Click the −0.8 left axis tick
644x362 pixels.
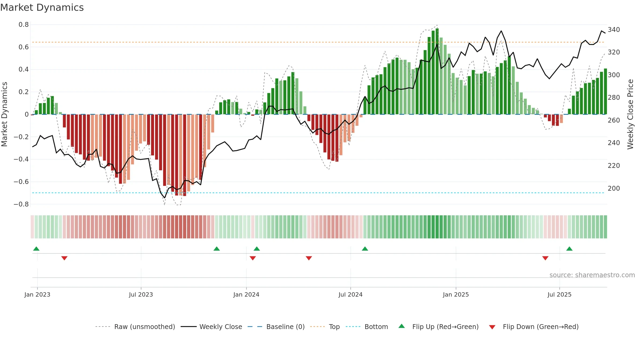click(21, 204)
